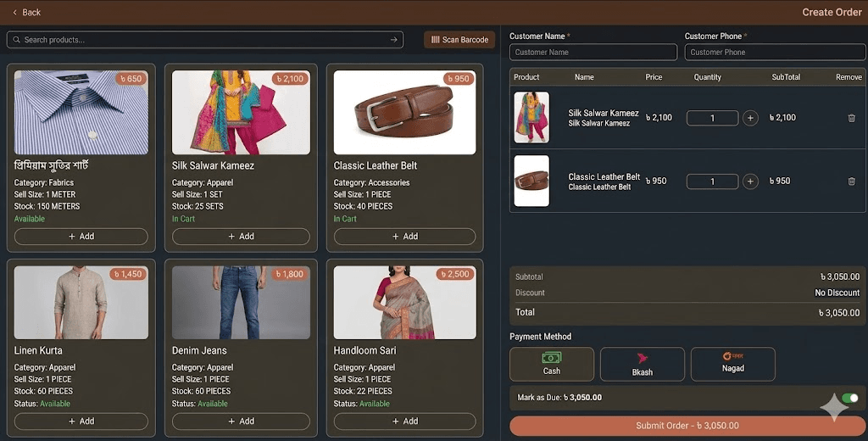Increase Classic Leather Belt quantity with plus icon
868x441 pixels.
750,181
